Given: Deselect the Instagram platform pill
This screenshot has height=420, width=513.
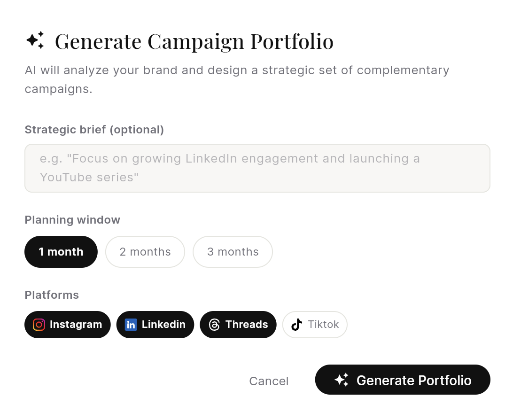Looking at the screenshot, I should [x=67, y=324].
